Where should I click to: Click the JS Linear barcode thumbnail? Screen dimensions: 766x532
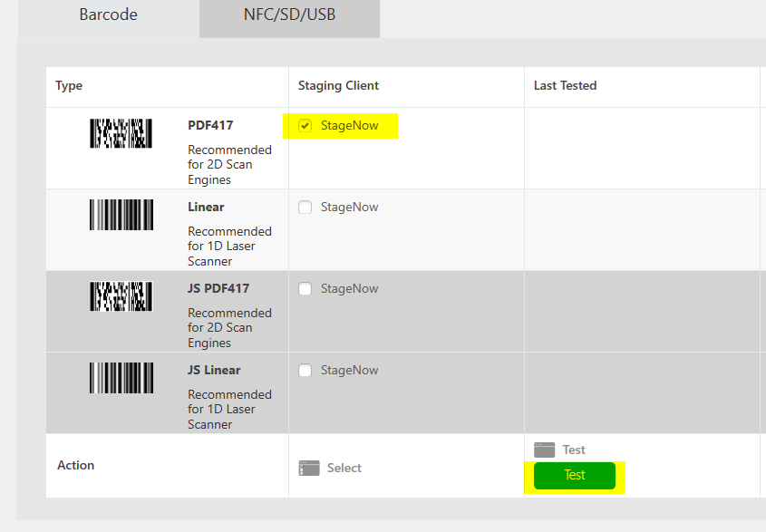pyautogui.click(x=121, y=378)
